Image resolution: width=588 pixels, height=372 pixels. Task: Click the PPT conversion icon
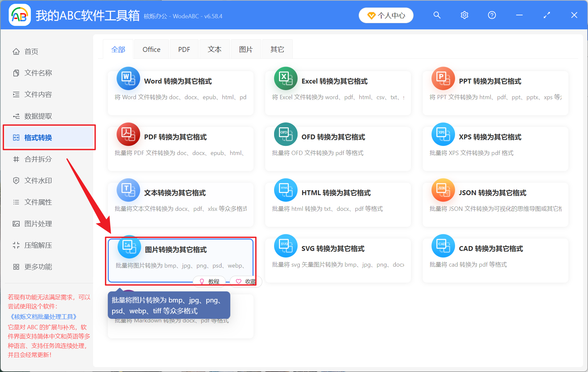click(x=443, y=78)
